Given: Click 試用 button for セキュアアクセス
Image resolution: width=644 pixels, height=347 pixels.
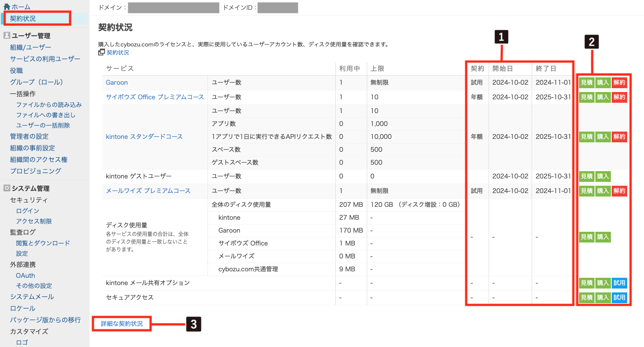Looking at the screenshot, I should [619, 298].
